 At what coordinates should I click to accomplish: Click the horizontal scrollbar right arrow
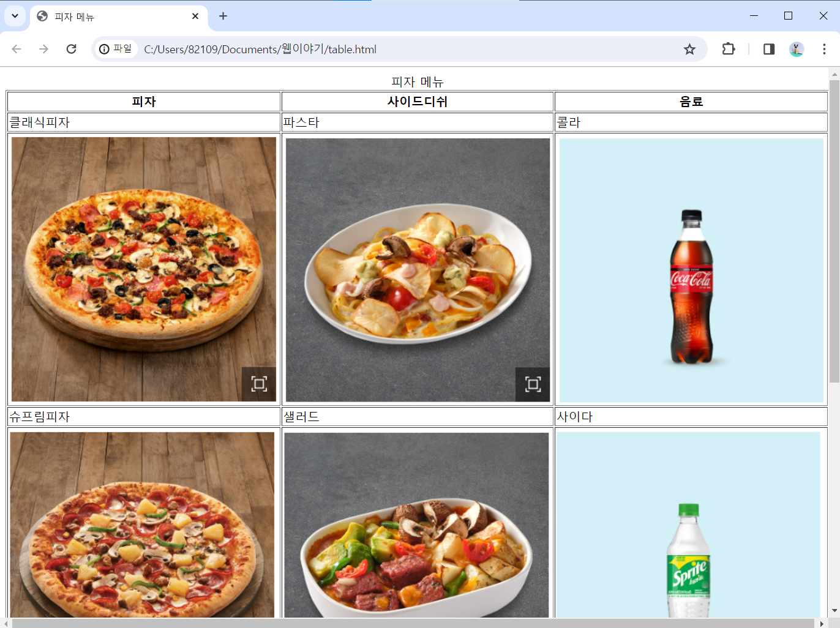click(x=822, y=623)
